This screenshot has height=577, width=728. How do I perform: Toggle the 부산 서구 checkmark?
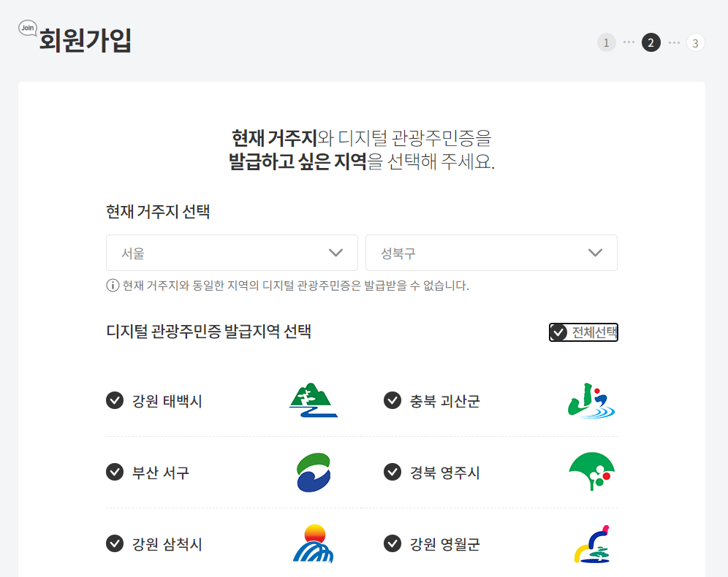[x=115, y=471]
